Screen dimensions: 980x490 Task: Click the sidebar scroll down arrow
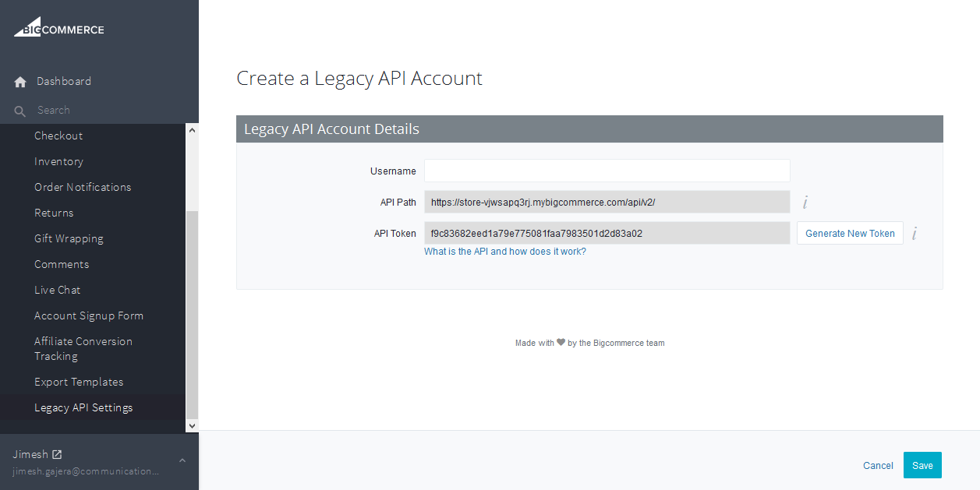[x=192, y=425]
